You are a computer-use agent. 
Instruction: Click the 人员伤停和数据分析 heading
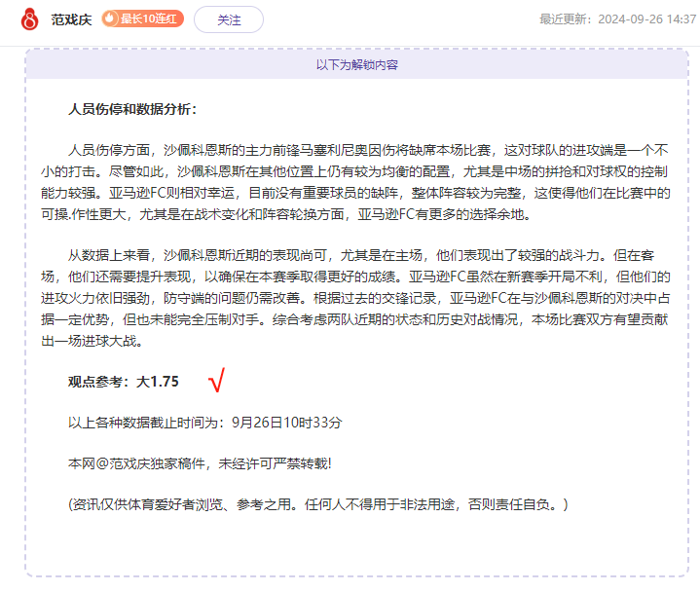point(132,109)
